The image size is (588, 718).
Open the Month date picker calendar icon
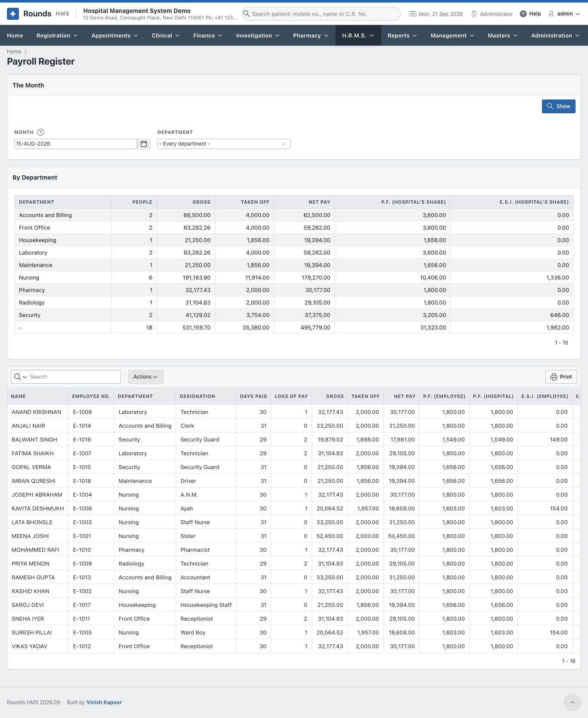(x=144, y=144)
